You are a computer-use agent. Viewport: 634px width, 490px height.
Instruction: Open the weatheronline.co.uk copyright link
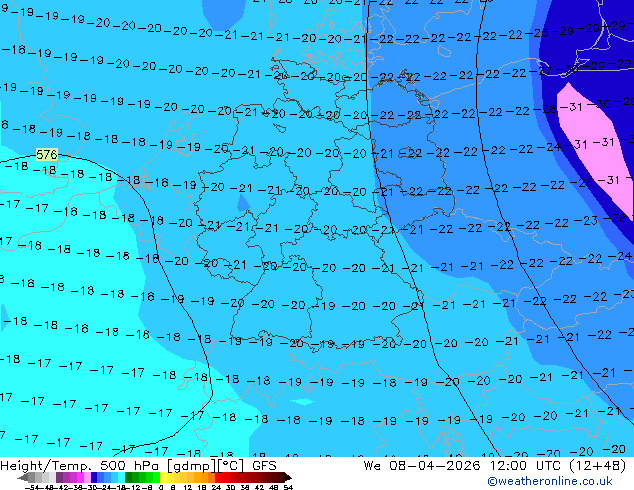(x=549, y=481)
